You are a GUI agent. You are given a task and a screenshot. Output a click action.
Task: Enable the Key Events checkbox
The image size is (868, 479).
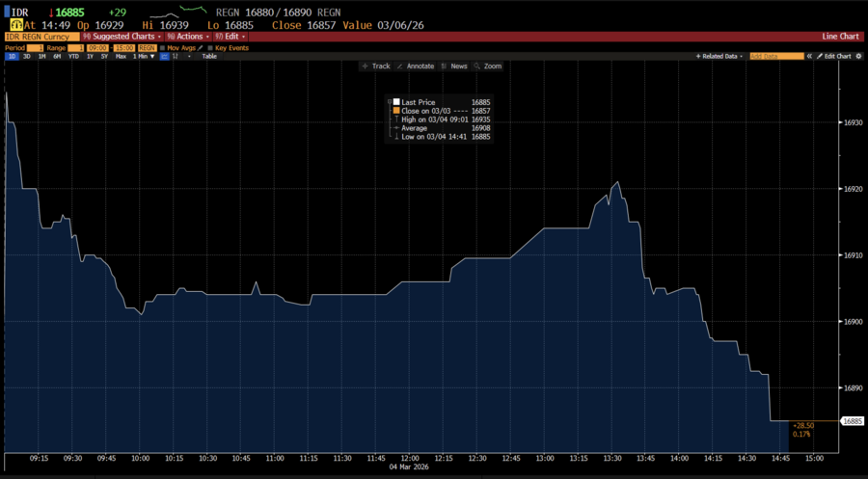(x=210, y=46)
